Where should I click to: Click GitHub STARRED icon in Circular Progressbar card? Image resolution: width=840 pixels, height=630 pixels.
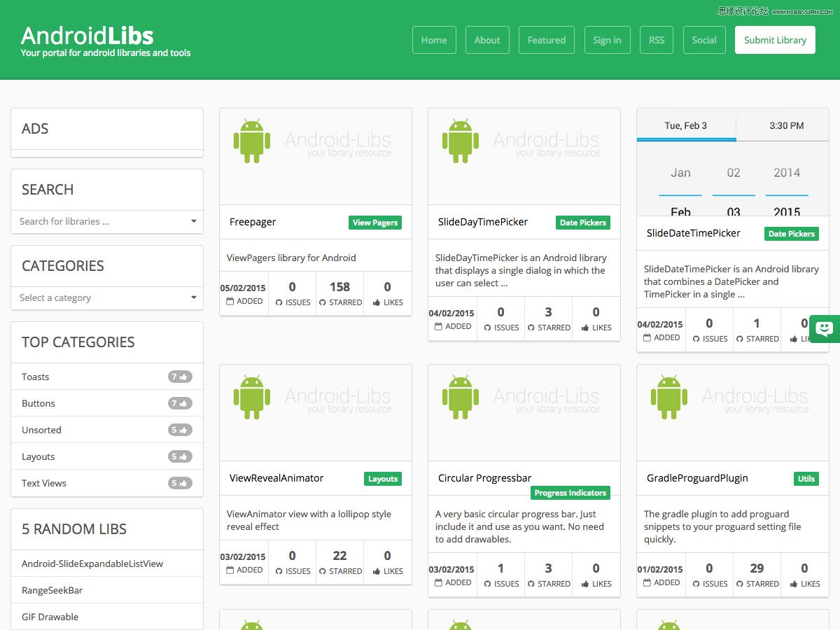coord(531,584)
